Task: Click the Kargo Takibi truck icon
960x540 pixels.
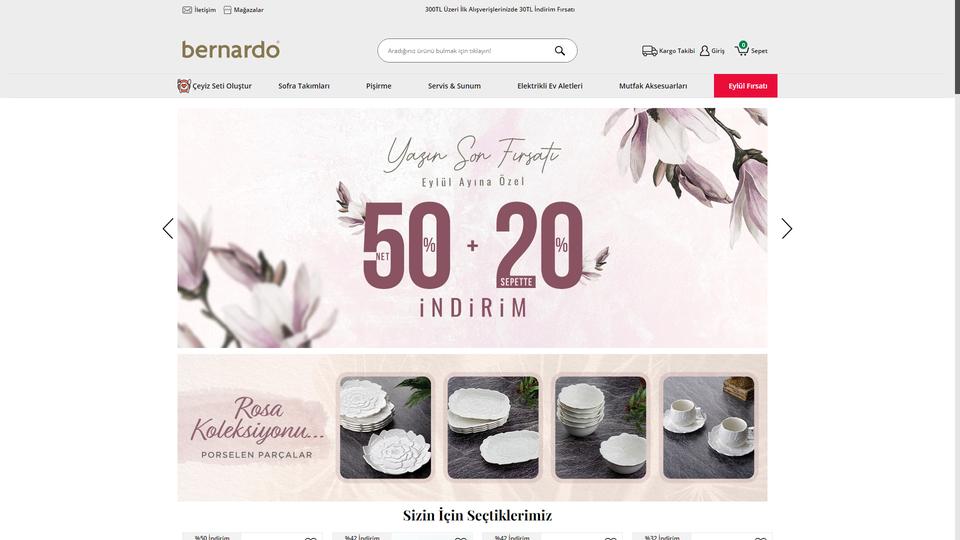Action: (x=650, y=51)
